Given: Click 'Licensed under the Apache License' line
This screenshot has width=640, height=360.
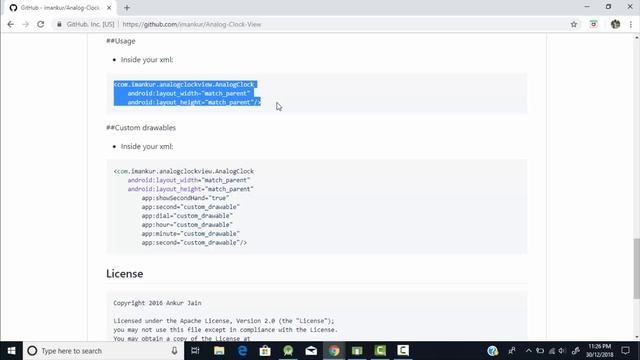Looking at the screenshot, I should point(224,321).
